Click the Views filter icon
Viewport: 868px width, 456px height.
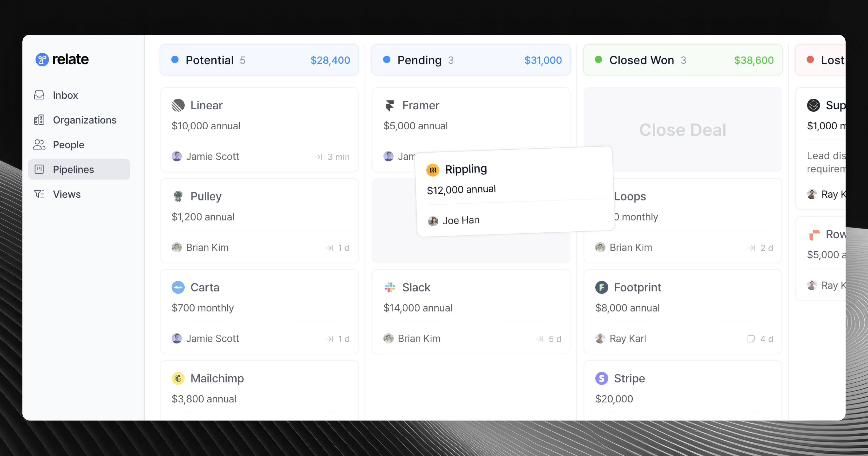(x=39, y=194)
